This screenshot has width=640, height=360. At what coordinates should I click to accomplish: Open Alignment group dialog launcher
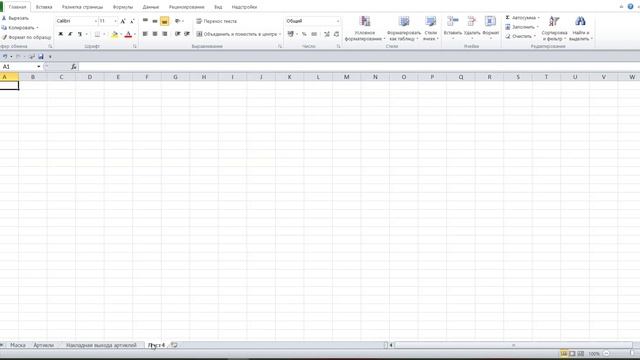(280, 47)
